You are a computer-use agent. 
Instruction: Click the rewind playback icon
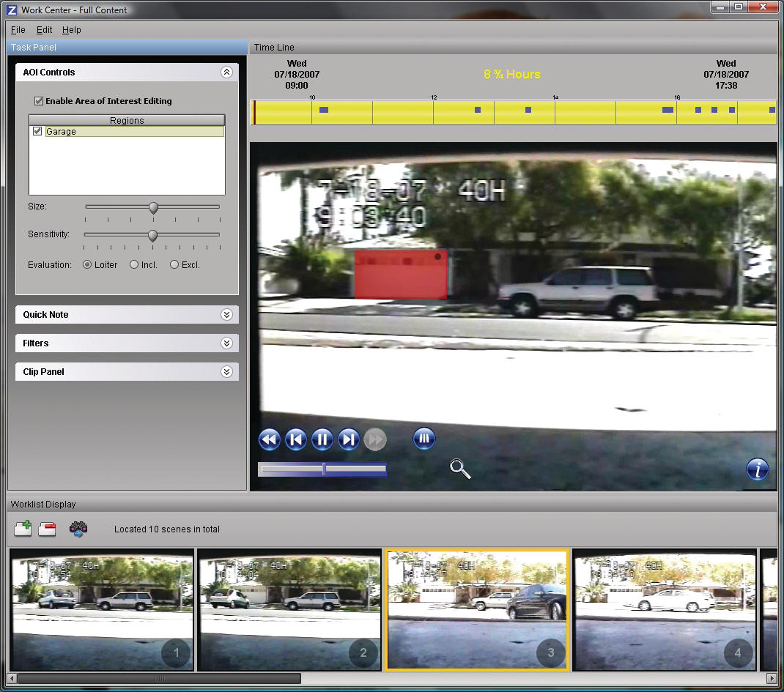coord(269,439)
